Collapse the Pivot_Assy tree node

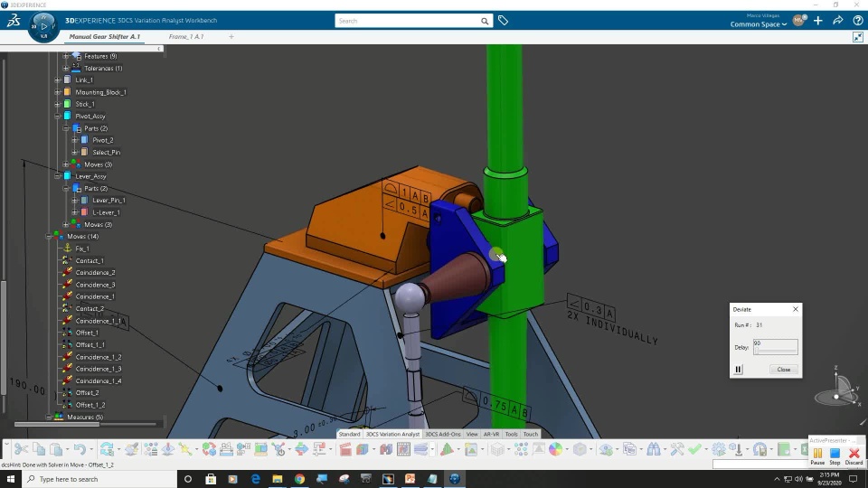tap(58, 117)
